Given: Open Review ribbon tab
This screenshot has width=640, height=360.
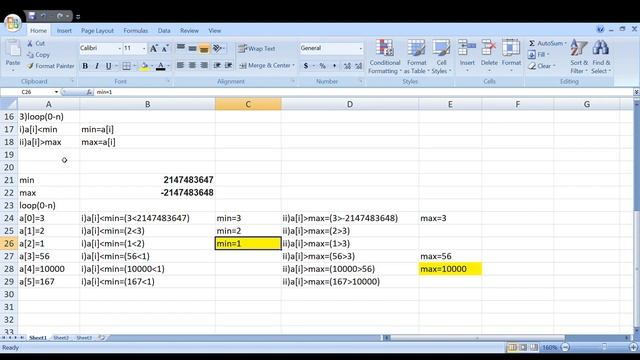Looking at the screenshot, I should click(189, 31).
